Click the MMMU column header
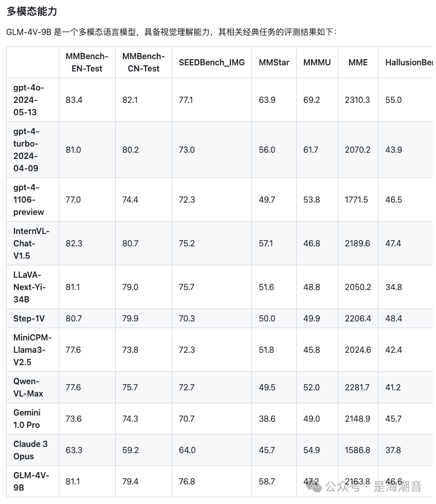This screenshot has width=436, height=504. 317,62
